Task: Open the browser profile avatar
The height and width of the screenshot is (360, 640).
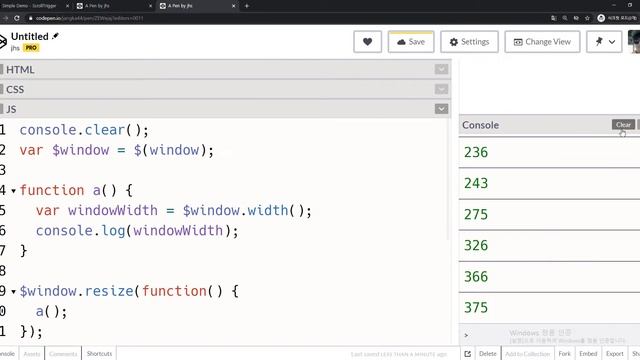Action: tap(601, 18)
